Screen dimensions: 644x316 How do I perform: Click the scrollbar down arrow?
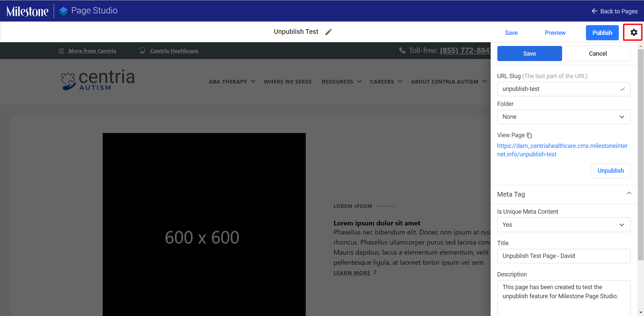(x=641, y=313)
